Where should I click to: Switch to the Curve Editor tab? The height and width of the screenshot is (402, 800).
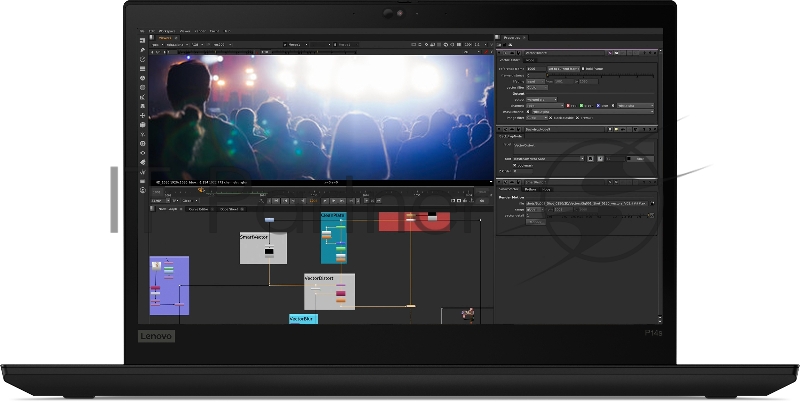(x=197, y=209)
